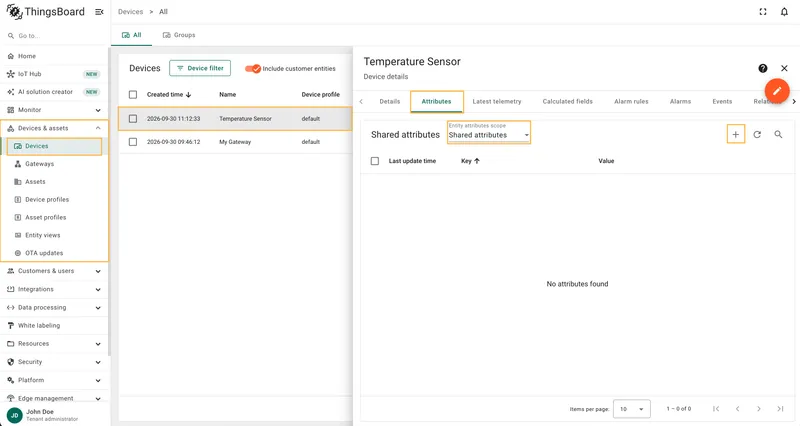Image resolution: width=800 pixels, height=426 pixels.
Task: Open notifications bell
Action: [x=784, y=12]
